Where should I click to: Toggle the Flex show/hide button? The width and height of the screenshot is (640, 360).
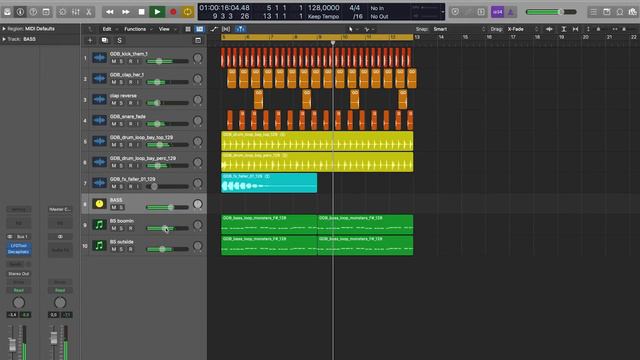click(226, 29)
